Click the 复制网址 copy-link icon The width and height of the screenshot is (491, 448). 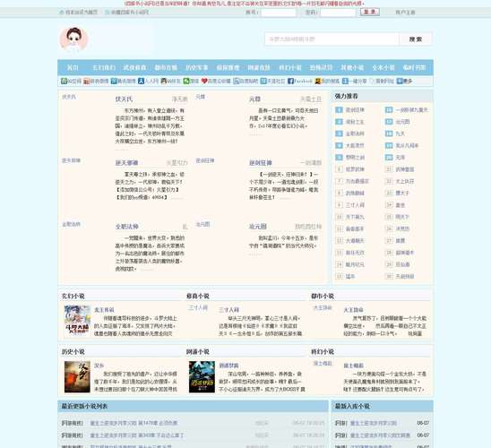click(372, 81)
